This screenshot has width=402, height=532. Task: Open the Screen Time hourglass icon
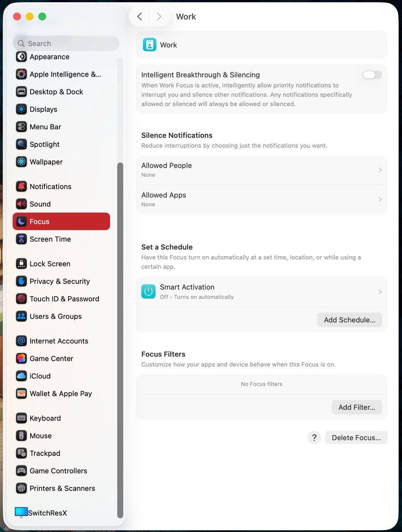[x=21, y=239]
